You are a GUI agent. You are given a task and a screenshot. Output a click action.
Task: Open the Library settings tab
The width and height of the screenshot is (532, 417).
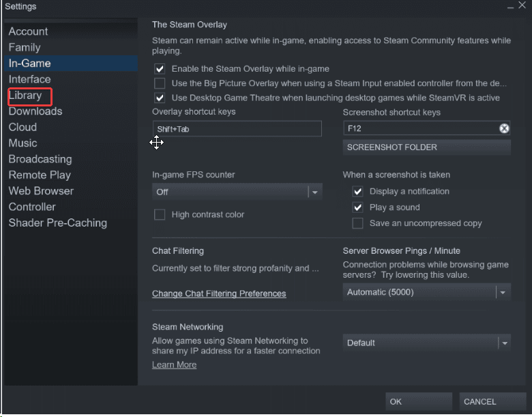pos(25,96)
